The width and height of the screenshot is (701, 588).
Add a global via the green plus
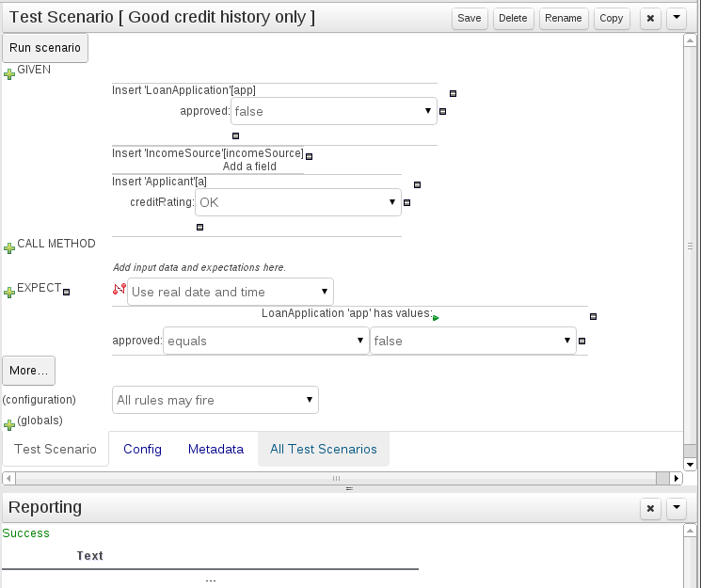pos(10,424)
